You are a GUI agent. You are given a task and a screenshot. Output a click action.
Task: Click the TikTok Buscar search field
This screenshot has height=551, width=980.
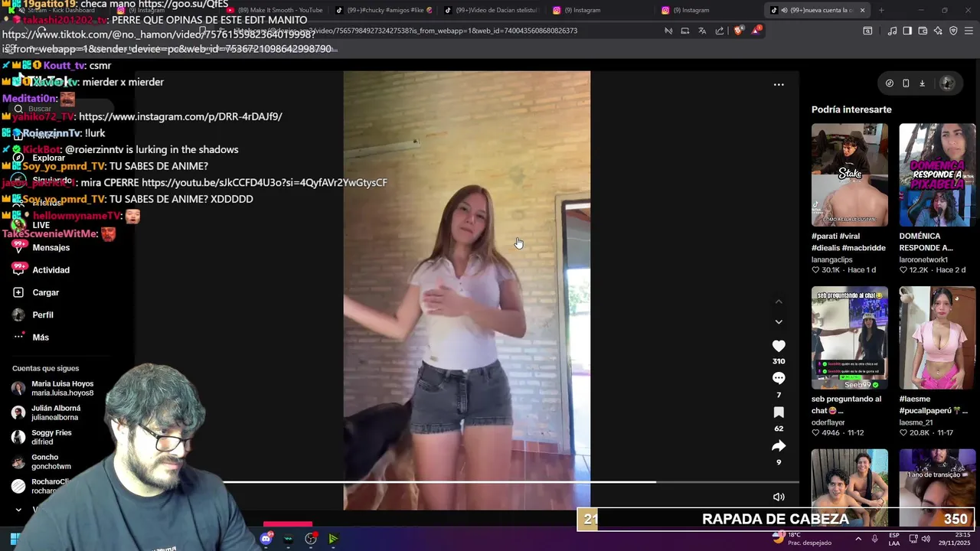click(x=61, y=109)
